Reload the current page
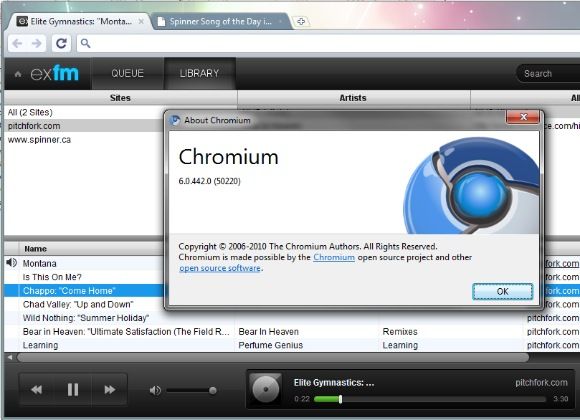The image size is (580, 420). [x=61, y=44]
